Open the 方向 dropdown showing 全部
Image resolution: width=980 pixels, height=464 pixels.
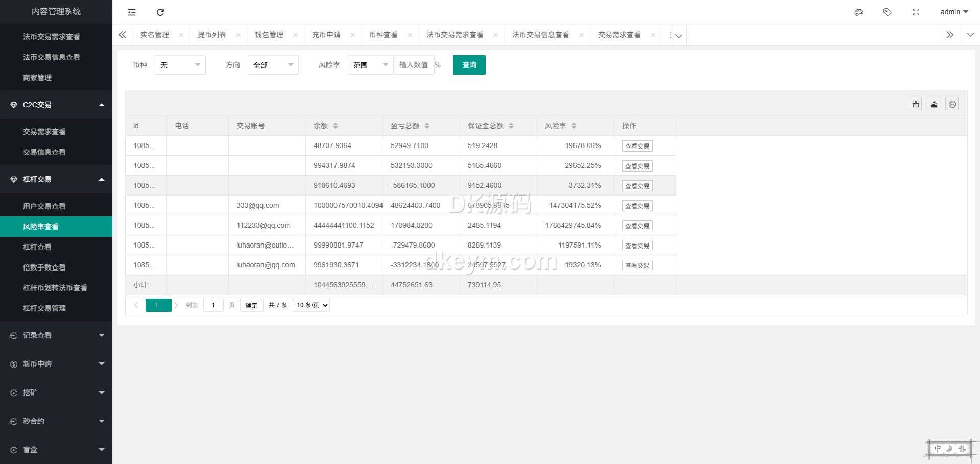coord(273,65)
